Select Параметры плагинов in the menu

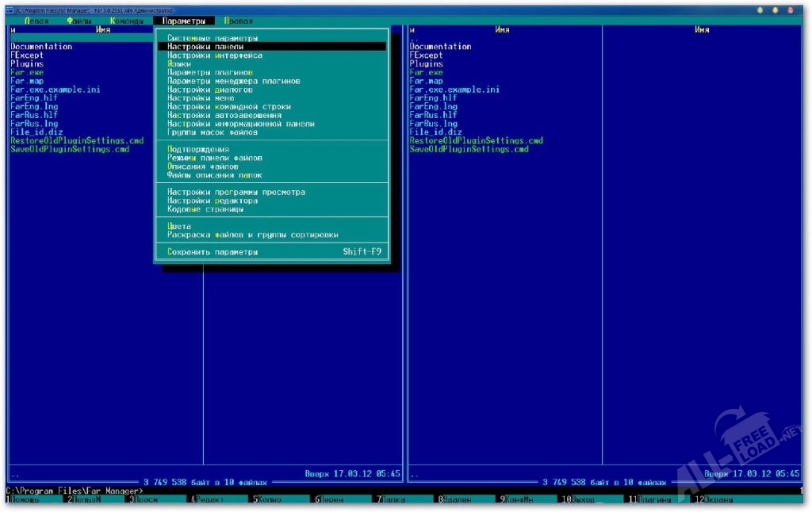coord(210,72)
